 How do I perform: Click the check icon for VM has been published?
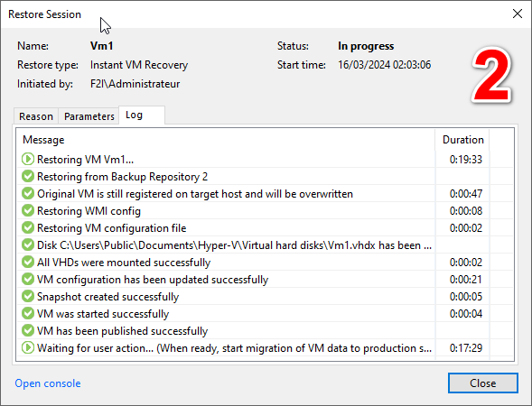28,330
